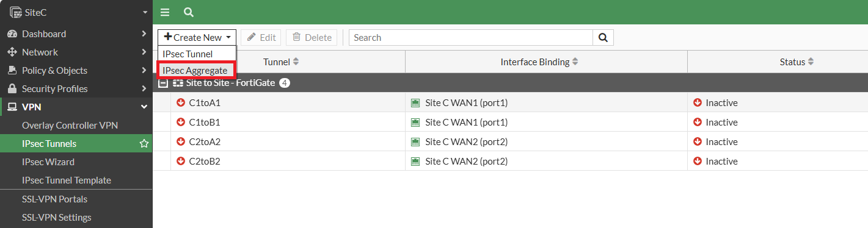Click the Dashboard gauge icon
Screen dimensions: 868x228
pos(12,34)
